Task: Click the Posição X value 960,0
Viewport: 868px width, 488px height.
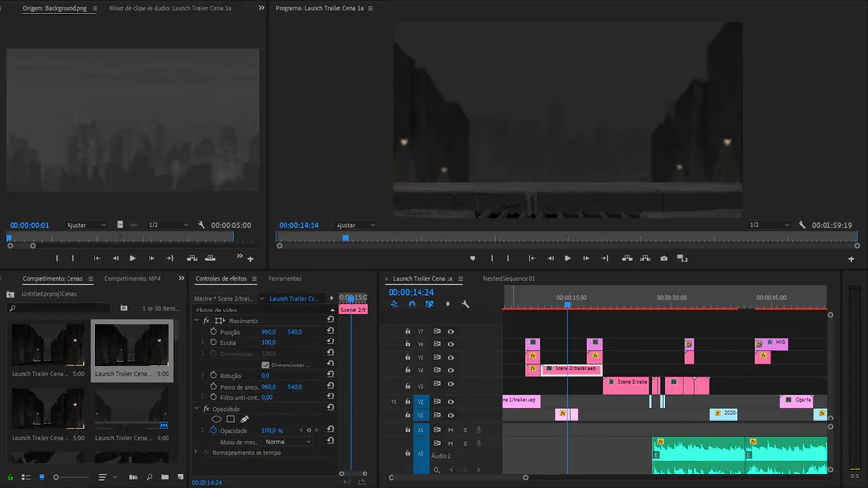Action: 268,332
